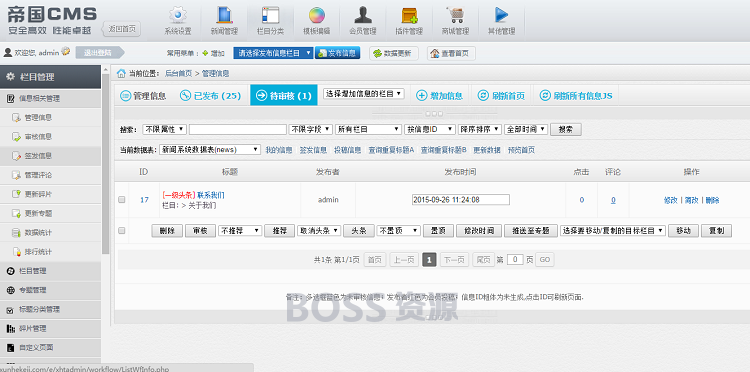750x372 pixels.
Task: Open 栏目分类 icon in top navigation
Action: 270,15
